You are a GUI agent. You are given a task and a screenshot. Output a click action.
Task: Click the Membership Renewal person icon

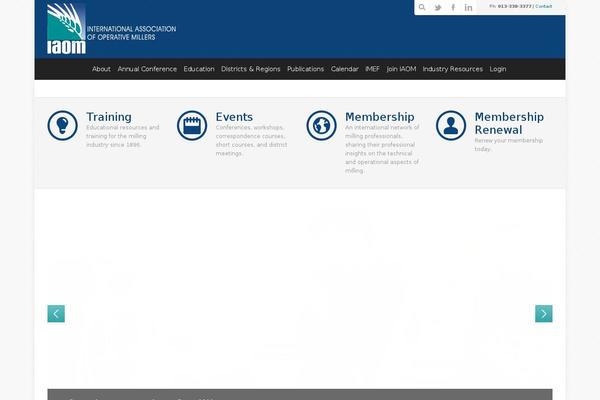(x=451, y=126)
